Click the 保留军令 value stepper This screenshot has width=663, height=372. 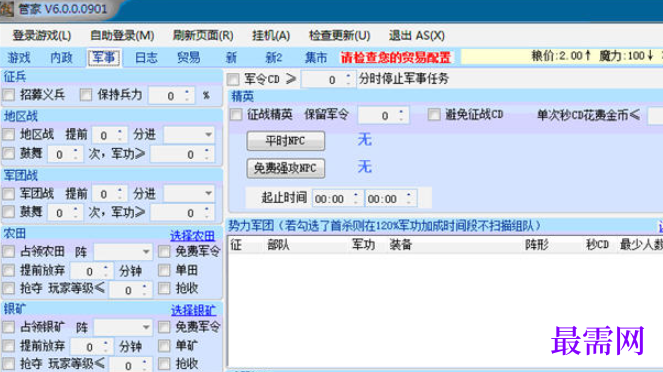pos(384,115)
